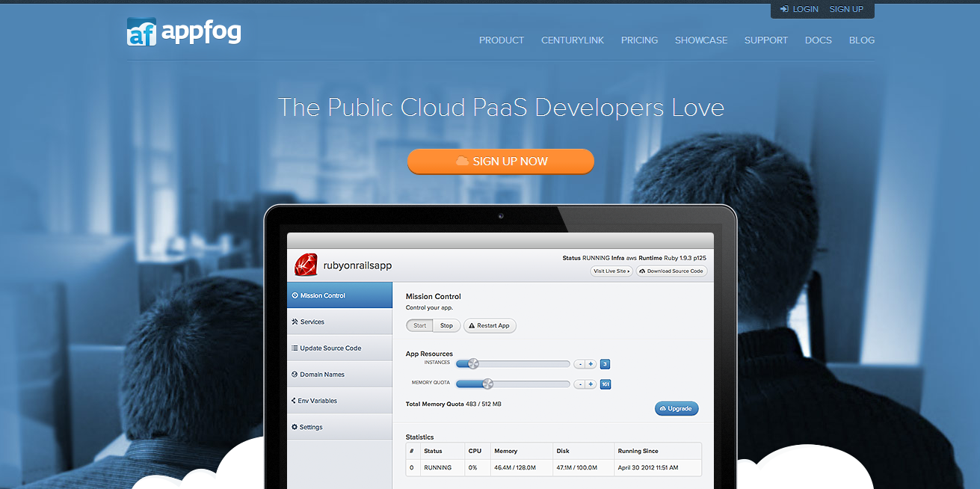Open the Docs menu item
The height and width of the screenshot is (489, 980).
pos(818,40)
